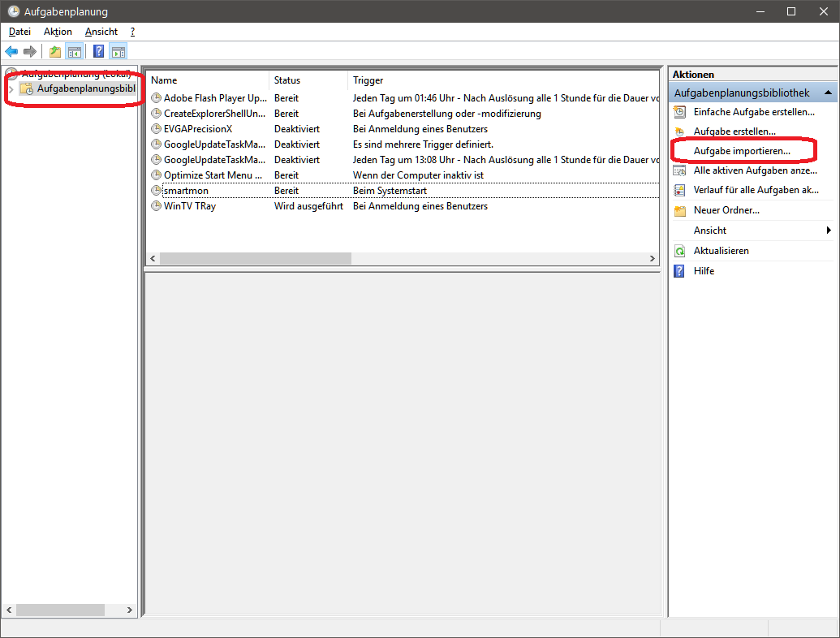840x638 pixels.
Task: Expand the Aufgabenplanungsbibliothek tree node
Action: [11, 88]
